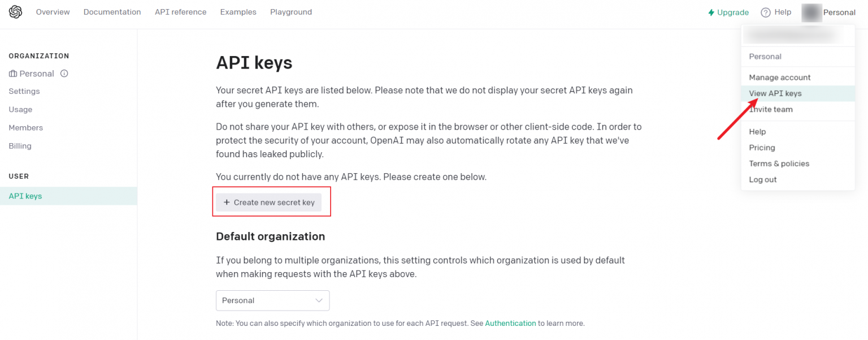The height and width of the screenshot is (340, 868).
Task: Select API keys in the USER sidebar section
Action: click(x=25, y=196)
